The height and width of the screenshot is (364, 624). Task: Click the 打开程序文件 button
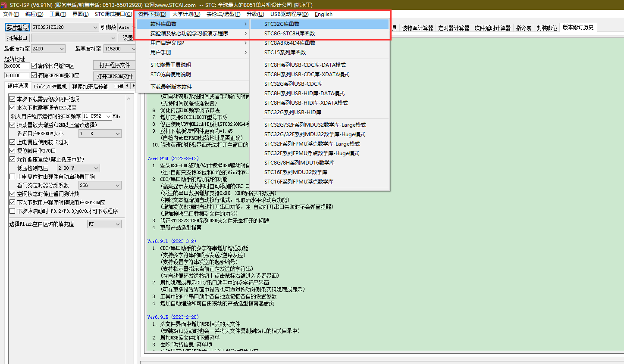(x=115, y=65)
